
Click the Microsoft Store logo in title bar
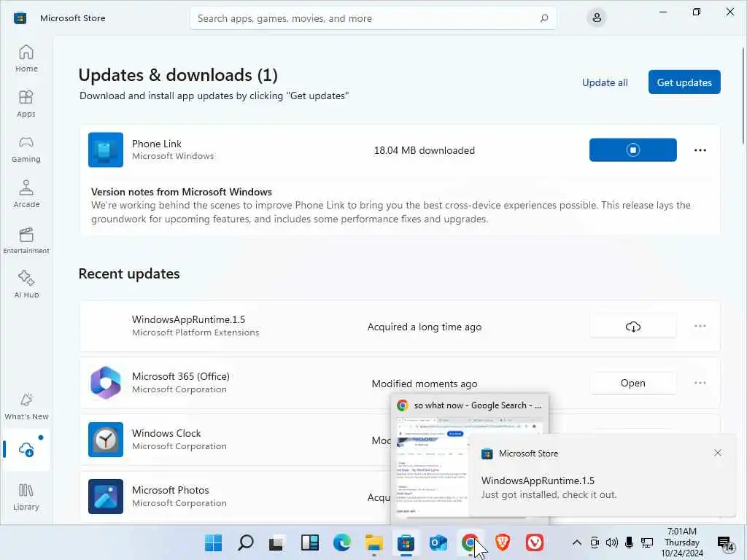20,18
